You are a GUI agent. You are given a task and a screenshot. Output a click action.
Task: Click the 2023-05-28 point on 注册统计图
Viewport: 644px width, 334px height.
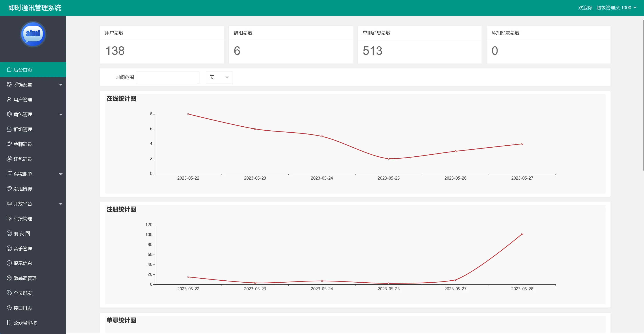point(522,234)
